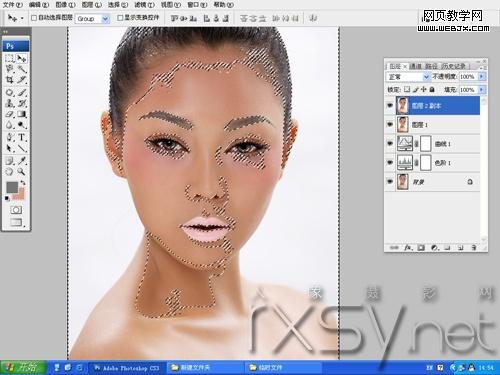
Task: Hide the second layer (图层 1)
Action: pos(390,124)
